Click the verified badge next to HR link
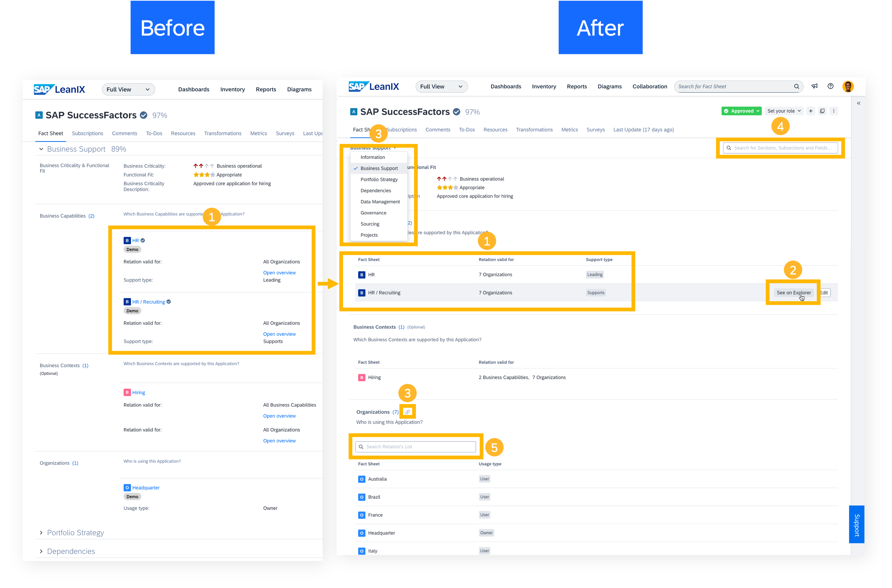892x588 pixels. tap(143, 240)
